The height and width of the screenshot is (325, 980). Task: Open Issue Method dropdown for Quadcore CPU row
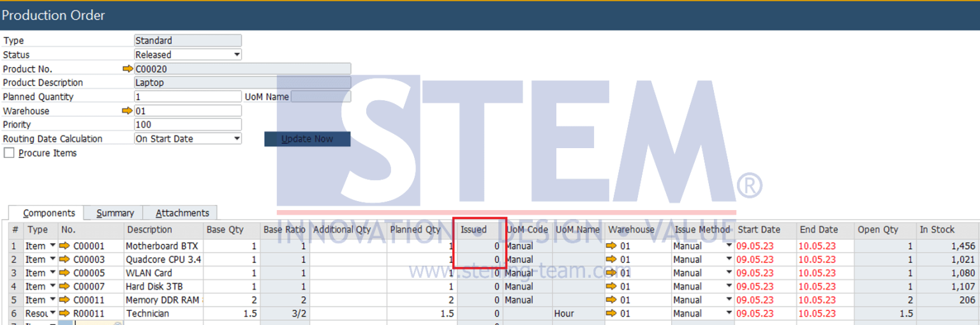pos(729,260)
